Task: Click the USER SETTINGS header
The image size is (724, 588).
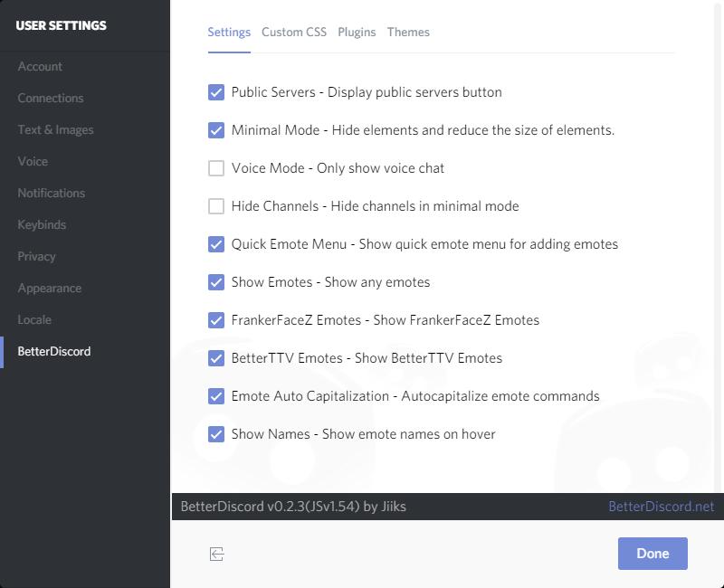Action: click(61, 25)
